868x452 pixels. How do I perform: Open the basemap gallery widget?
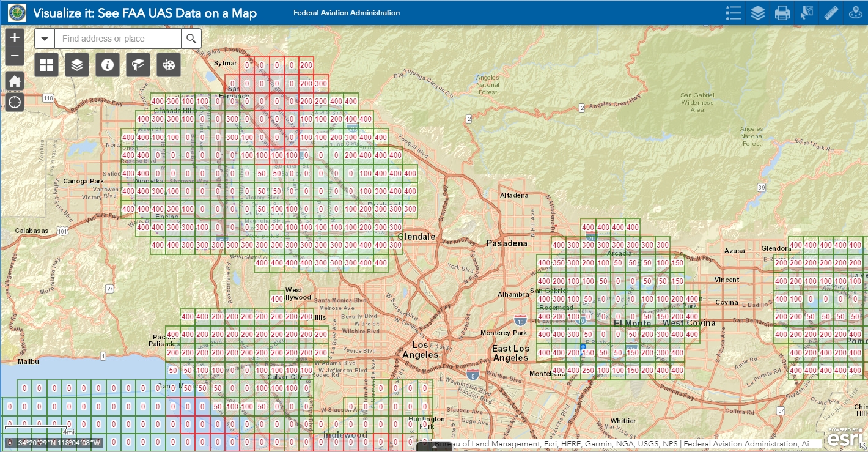[x=46, y=64]
